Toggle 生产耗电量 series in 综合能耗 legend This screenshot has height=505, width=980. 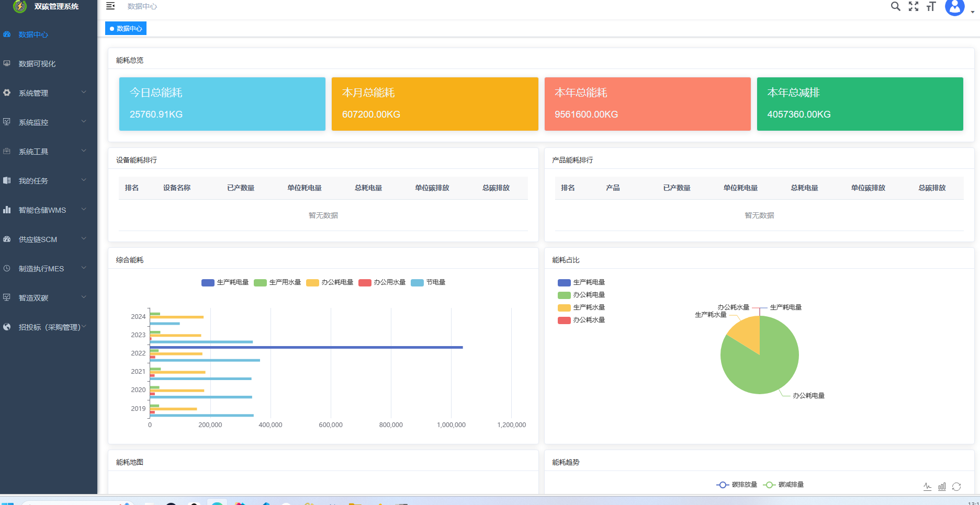tap(225, 282)
